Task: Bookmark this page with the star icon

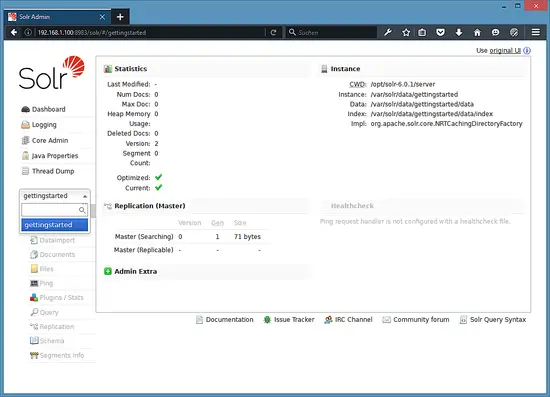Action: [x=406, y=33]
